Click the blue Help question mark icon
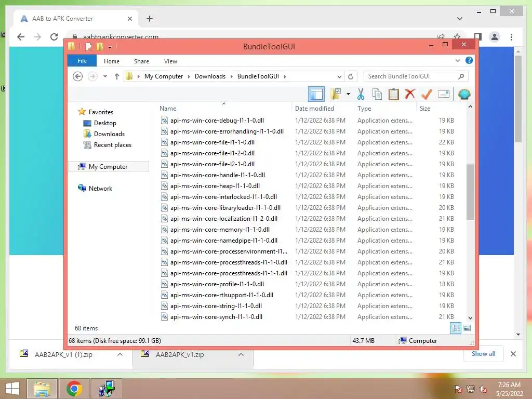 469,60
